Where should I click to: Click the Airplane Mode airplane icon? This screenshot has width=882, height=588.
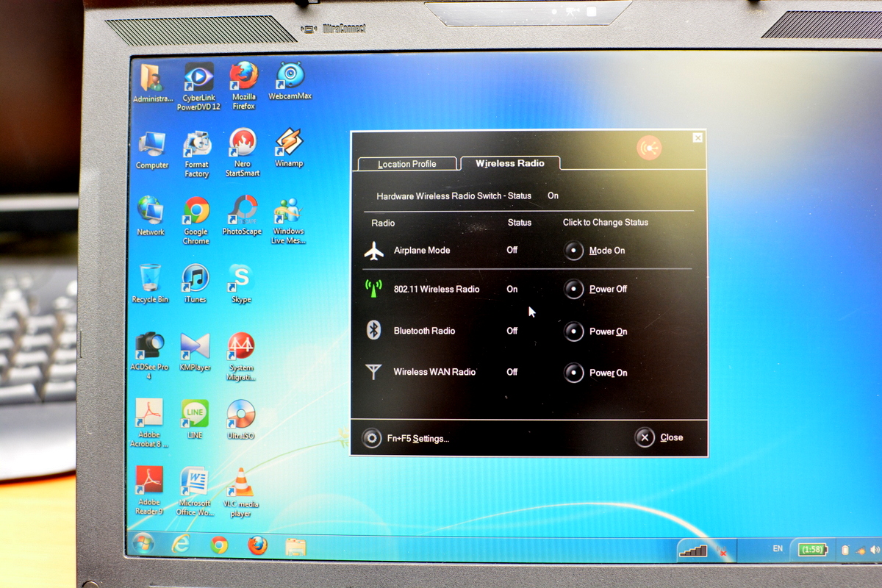click(374, 251)
